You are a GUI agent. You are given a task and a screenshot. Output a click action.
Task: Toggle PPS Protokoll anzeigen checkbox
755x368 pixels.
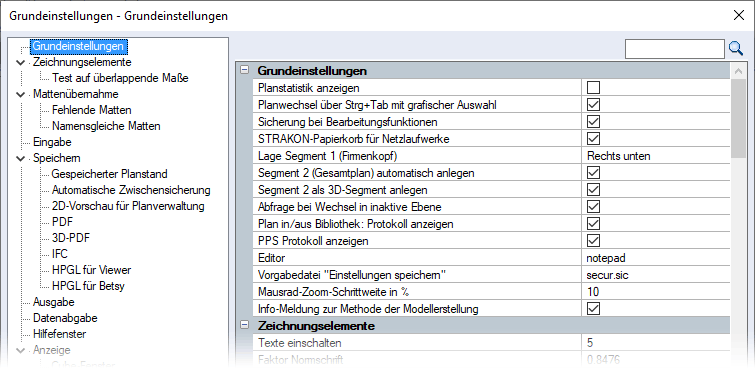(593, 240)
